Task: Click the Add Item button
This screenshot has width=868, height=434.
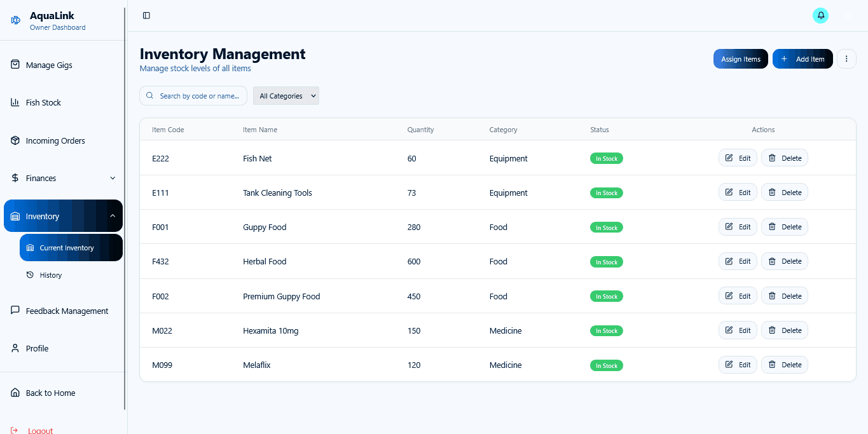Action: (803, 58)
